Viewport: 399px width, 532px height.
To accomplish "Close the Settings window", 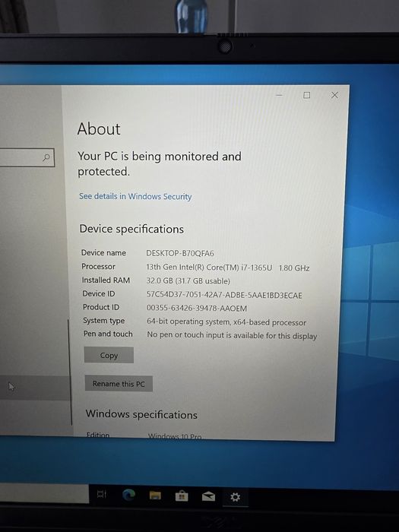I will 334,95.
